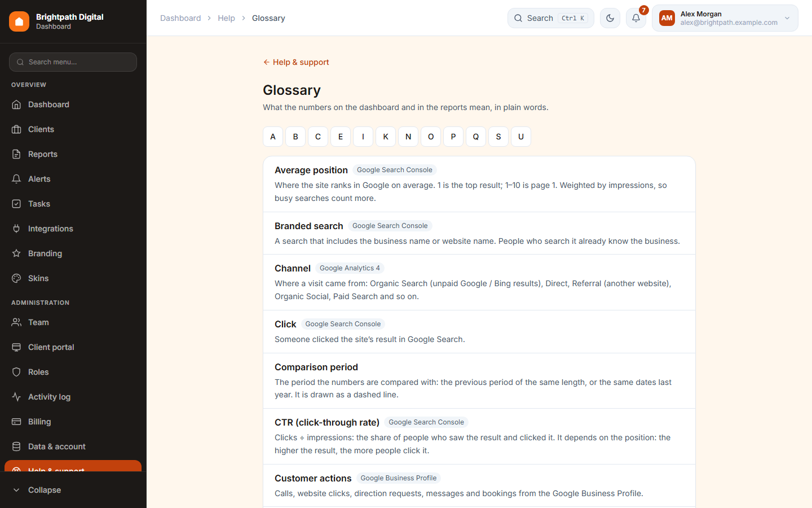
Task: Click the Google Analytics 4 tag on Channel
Action: tap(350, 268)
